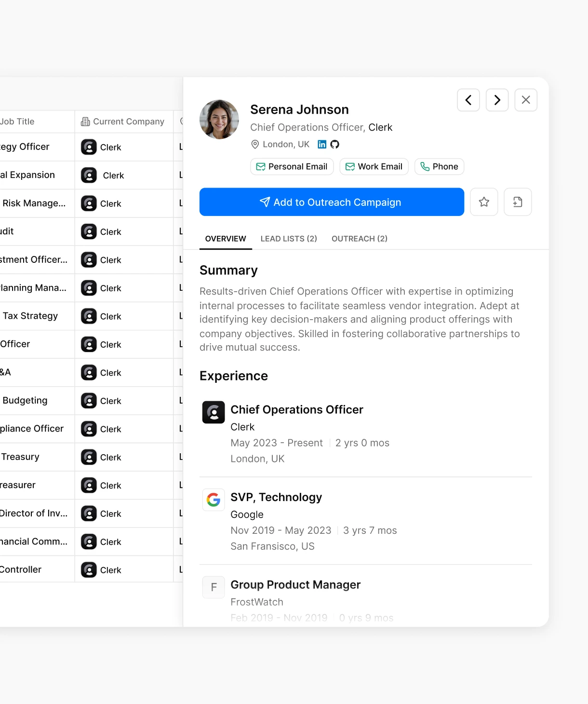The height and width of the screenshot is (704, 588).
Task: Go to next lead with right chevron
Action: pos(497,100)
